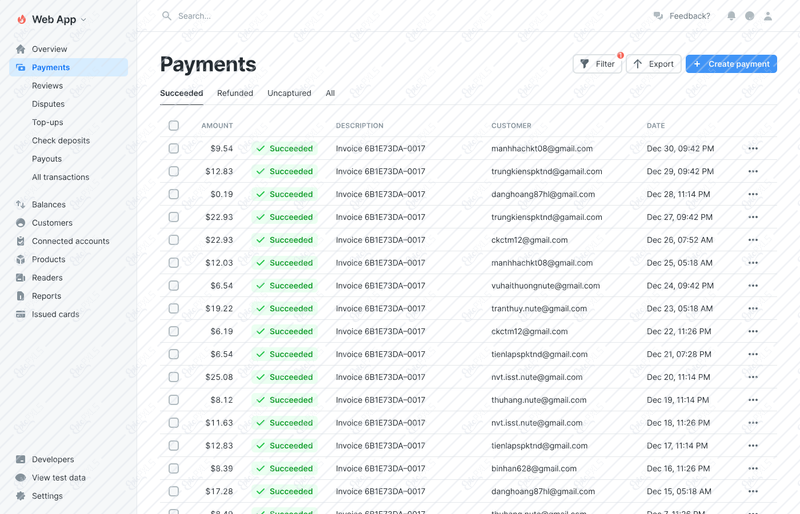Click the Feedback? link
This screenshot has width=800, height=514.
(689, 16)
